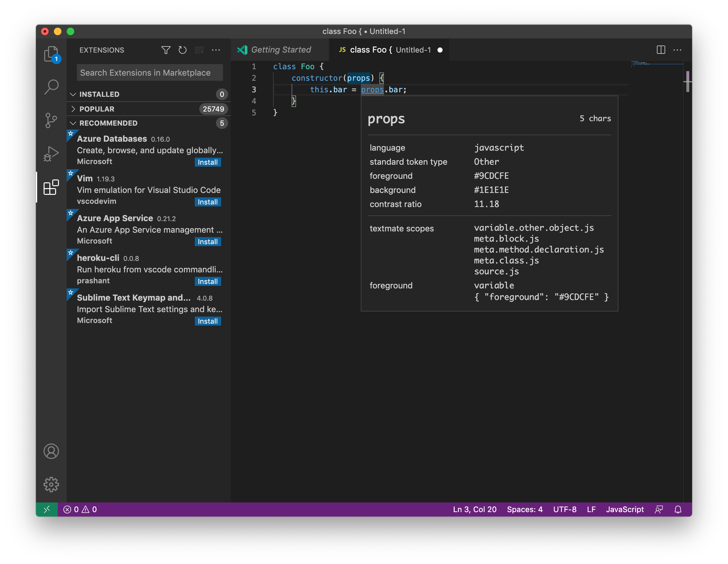Image resolution: width=728 pixels, height=564 pixels.
Task: Open the notifications bell
Action: pos(678,509)
